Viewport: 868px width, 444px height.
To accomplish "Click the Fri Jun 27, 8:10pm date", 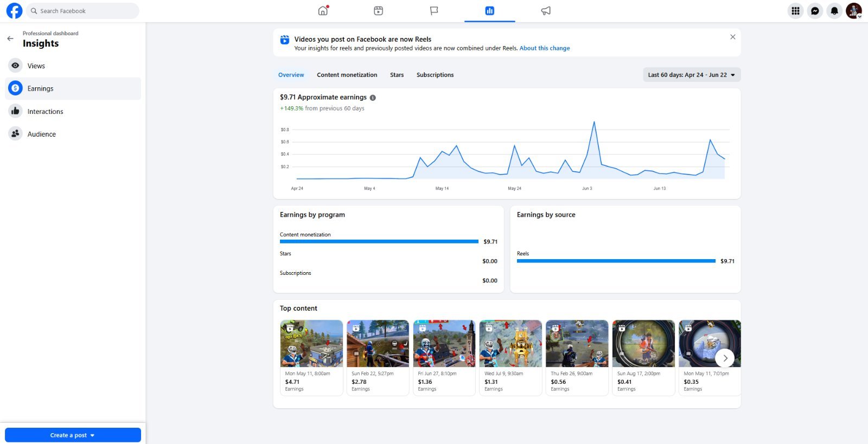I will (437, 374).
